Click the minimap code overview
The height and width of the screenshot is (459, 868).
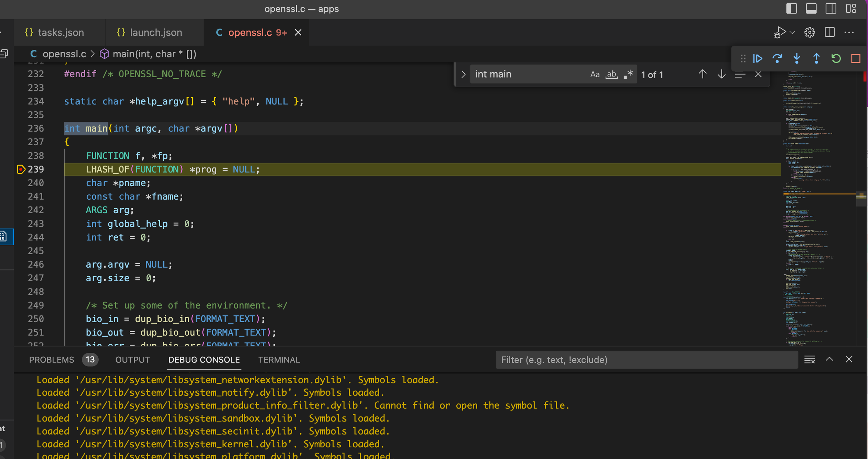(x=818, y=206)
